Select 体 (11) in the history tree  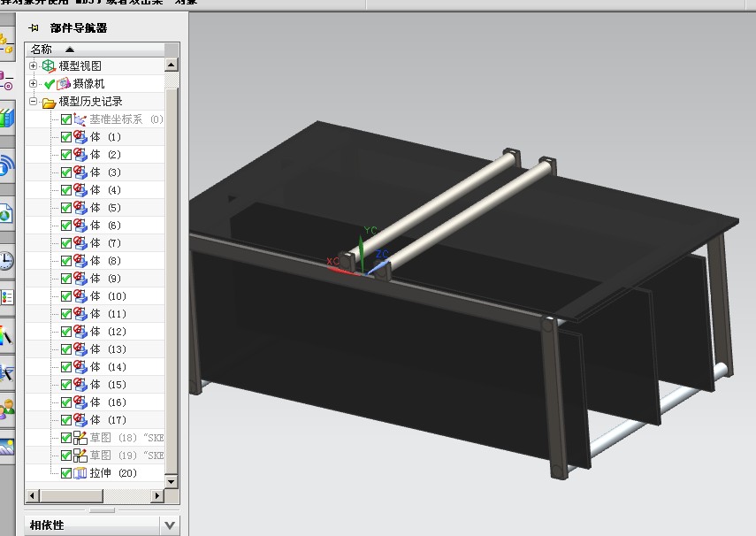108,314
